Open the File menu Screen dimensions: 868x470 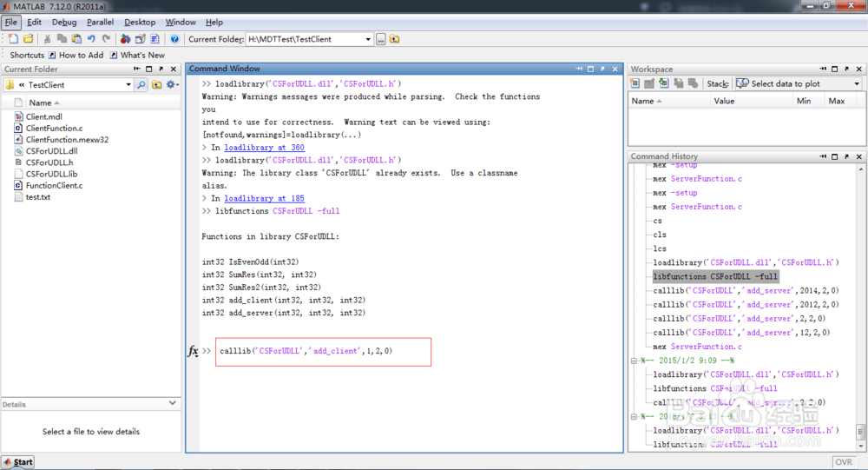[x=11, y=23]
